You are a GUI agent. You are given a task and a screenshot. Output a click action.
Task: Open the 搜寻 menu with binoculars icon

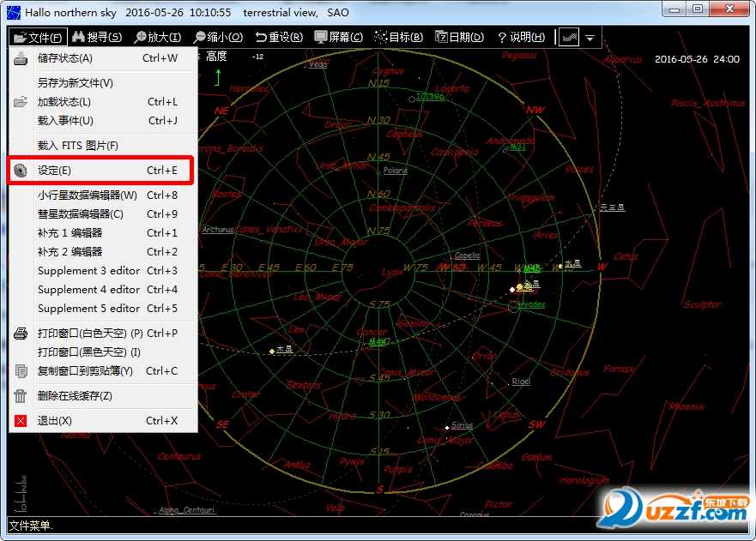pos(96,38)
